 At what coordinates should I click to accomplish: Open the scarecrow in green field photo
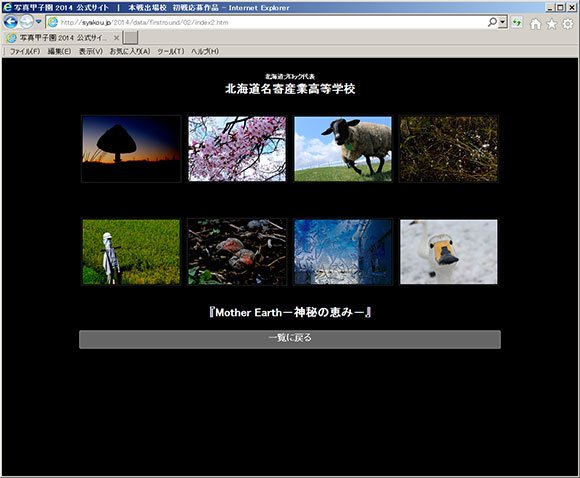pos(131,252)
